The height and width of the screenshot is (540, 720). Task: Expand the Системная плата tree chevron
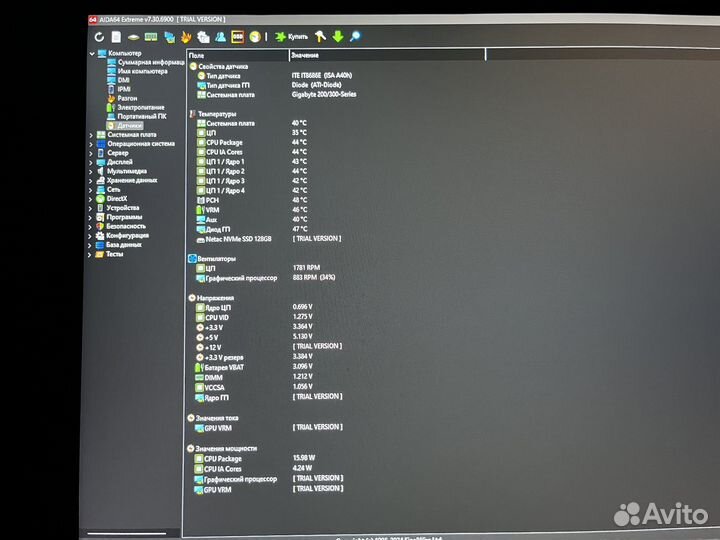tap(90, 135)
